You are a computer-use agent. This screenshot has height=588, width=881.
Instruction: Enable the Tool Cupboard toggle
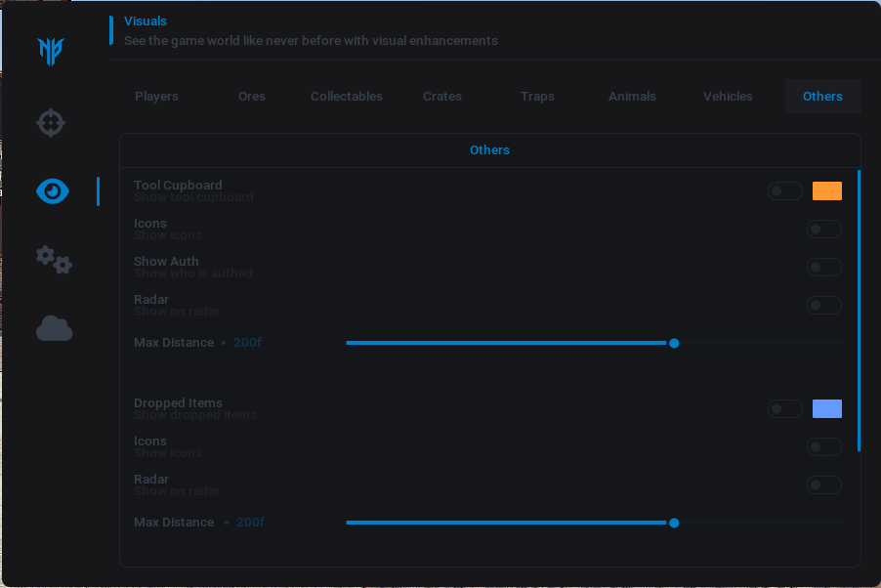(x=784, y=191)
